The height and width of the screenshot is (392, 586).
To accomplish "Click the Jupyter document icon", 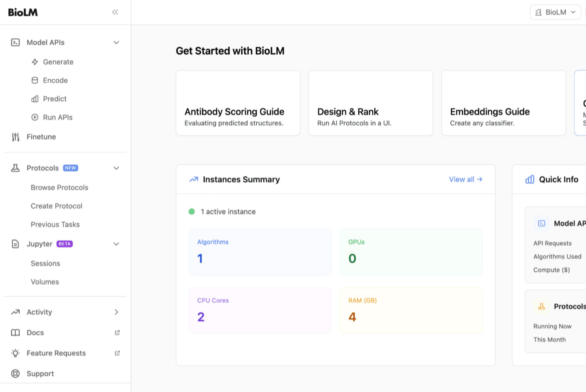I will 15,244.
